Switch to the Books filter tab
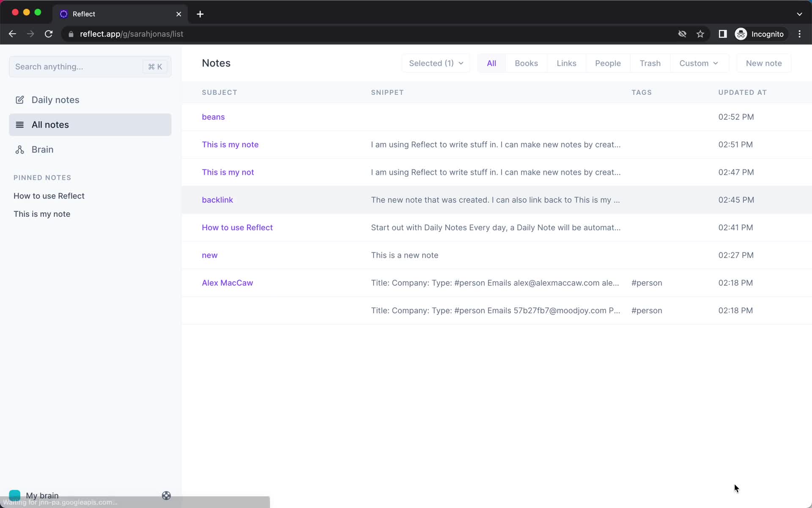Viewport: 812px width, 508px height. pyautogui.click(x=526, y=63)
